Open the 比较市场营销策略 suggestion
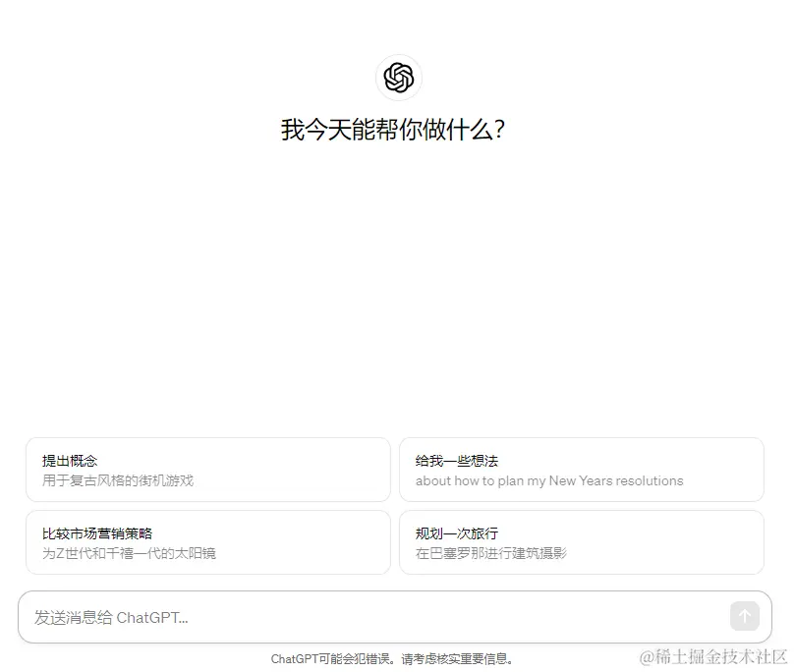Screen dimensions: 794x672 (207, 542)
